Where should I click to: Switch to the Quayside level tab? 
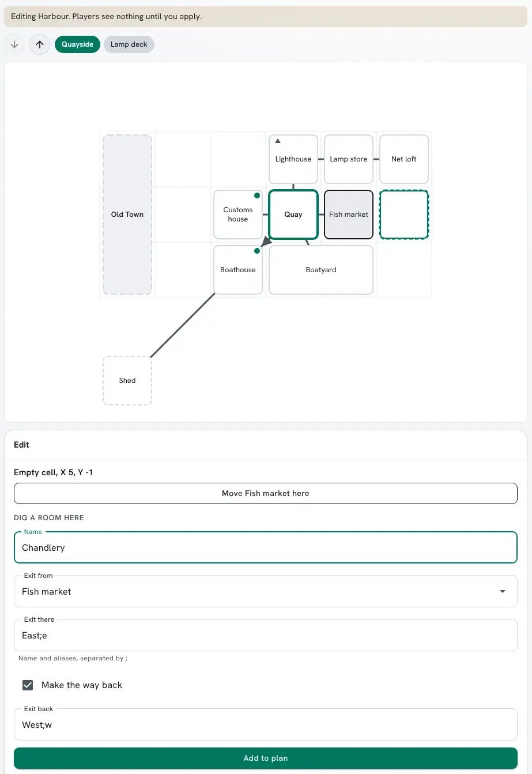pyautogui.click(x=77, y=44)
